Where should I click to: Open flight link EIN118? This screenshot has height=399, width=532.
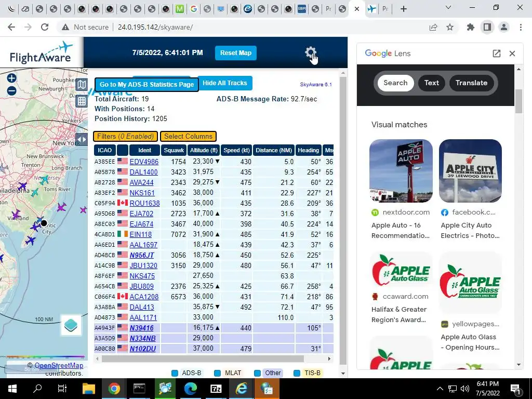[x=140, y=234]
